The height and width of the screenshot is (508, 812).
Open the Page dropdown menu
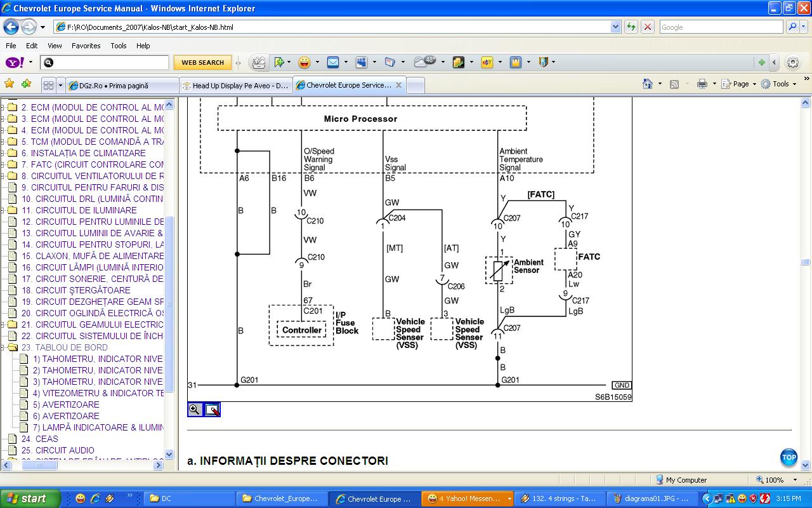point(740,84)
